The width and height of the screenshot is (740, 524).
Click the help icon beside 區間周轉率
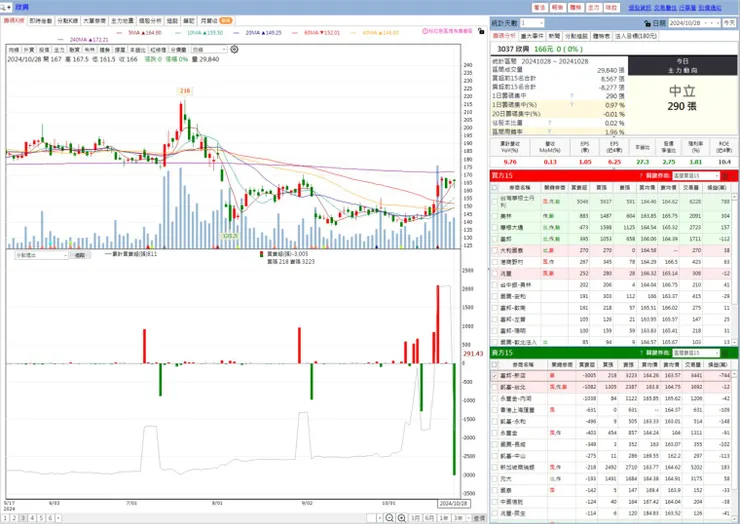tap(549, 132)
